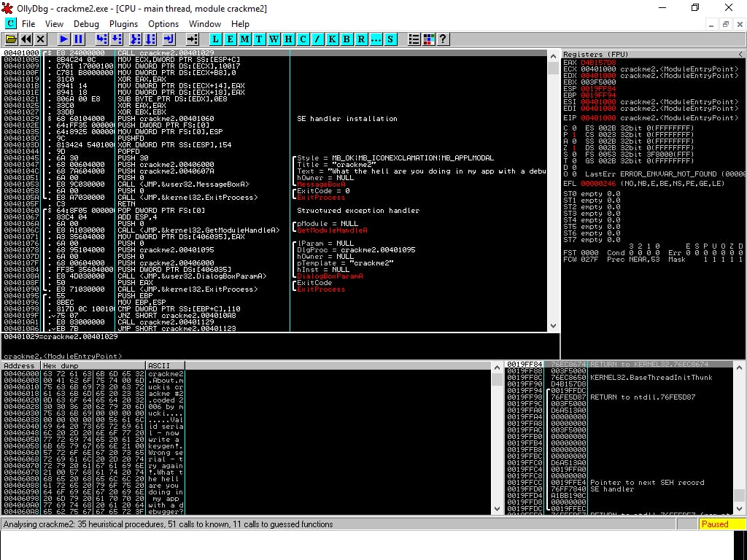747x560 pixels.
Task: Cycle register view with the arrow in Registers header
Action: click(741, 54)
